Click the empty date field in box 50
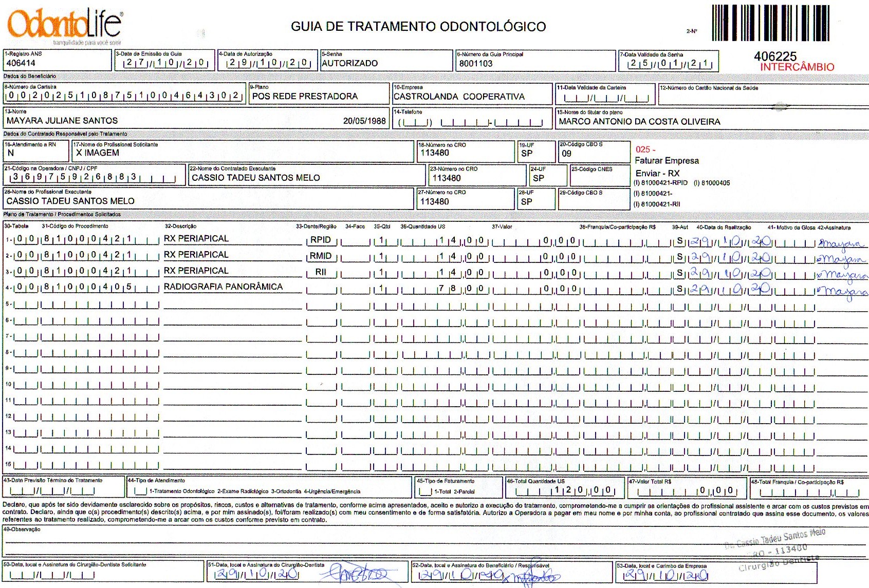This screenshot has width=869, height=588. [53, 575]
